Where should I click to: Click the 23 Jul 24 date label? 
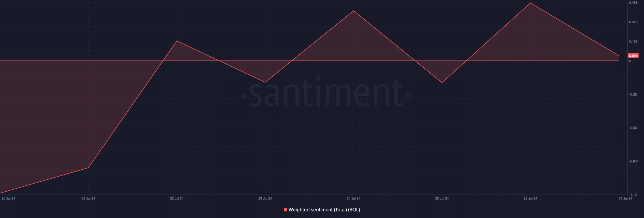265,198
